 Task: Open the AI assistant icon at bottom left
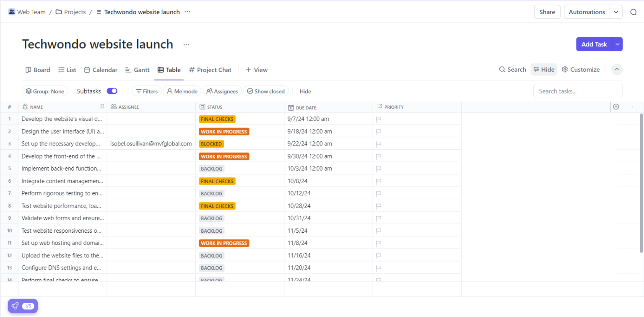(15, 306)
